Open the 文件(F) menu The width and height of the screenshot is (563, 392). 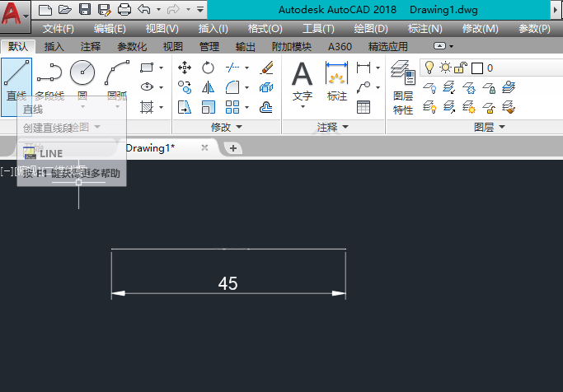click(59, 29)
